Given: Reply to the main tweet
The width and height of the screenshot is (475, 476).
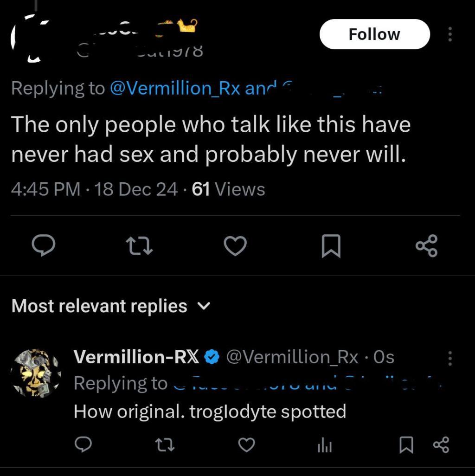Looking at the screenshot, I should [44, 245].
